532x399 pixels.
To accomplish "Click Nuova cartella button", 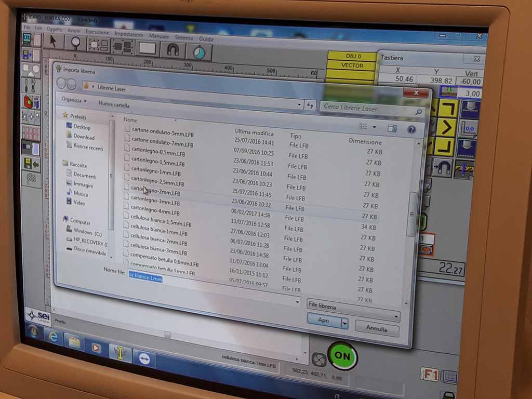I will 114,104.
